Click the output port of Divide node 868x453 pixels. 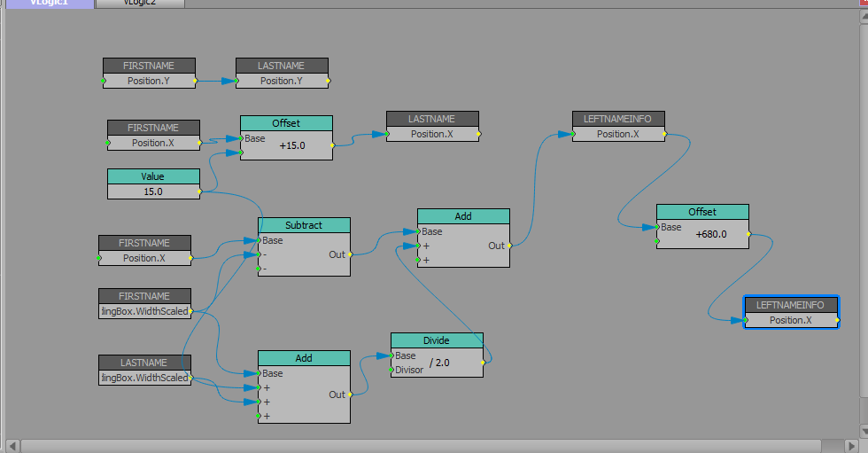[x=484, y=363]
